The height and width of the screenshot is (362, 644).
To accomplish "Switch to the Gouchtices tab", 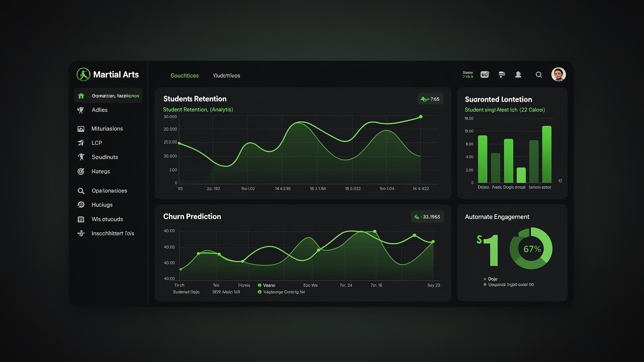I will [x=184, y=76].
